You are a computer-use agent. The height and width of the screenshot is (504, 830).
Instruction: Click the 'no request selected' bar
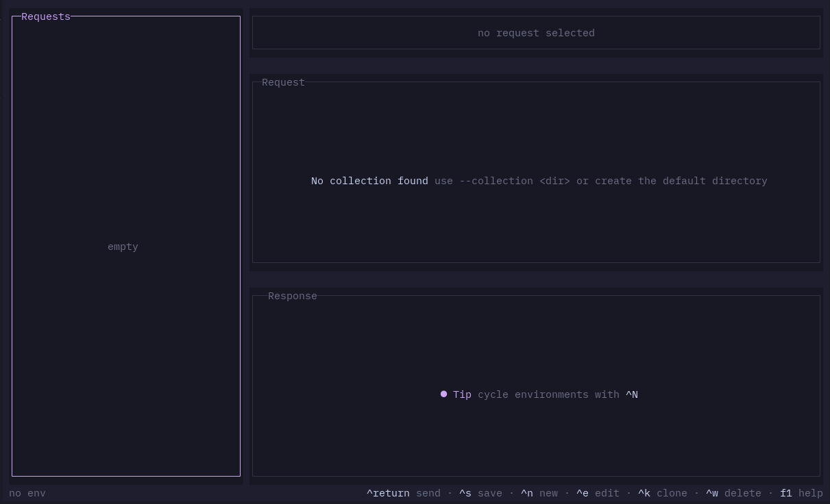(x=536, y=33)
